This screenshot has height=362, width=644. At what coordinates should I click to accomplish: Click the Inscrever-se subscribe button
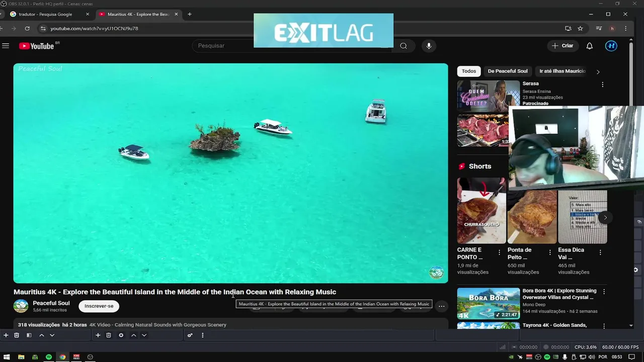point(99,306)
